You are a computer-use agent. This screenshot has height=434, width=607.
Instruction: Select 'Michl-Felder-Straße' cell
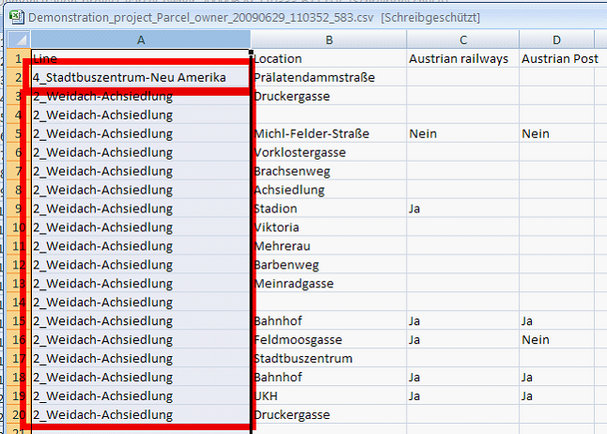[x=329, y=134]
